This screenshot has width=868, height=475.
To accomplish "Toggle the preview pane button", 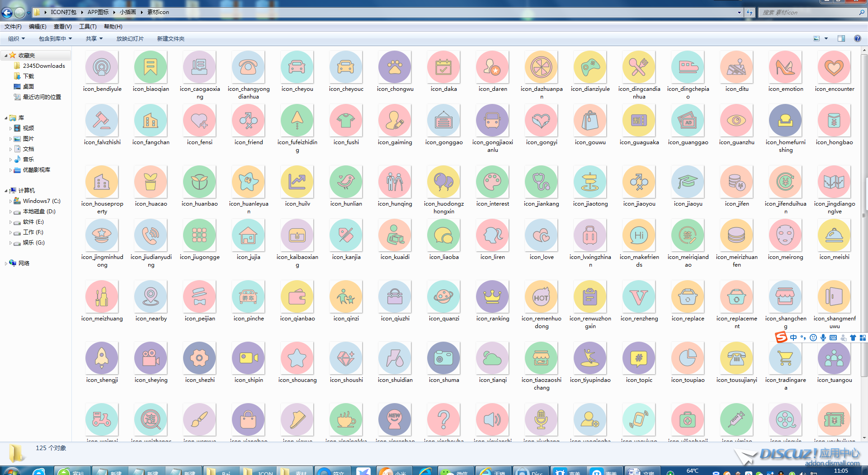I will [x=841, y=39].
